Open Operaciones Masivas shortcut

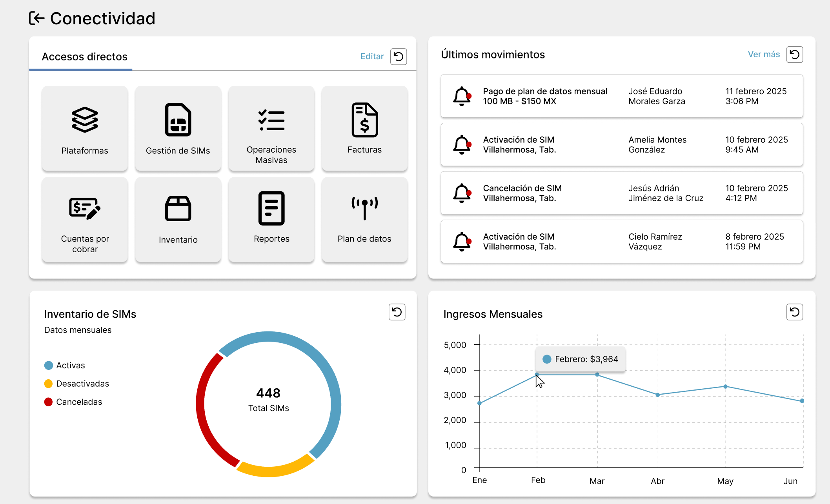(x=271, y=128)
